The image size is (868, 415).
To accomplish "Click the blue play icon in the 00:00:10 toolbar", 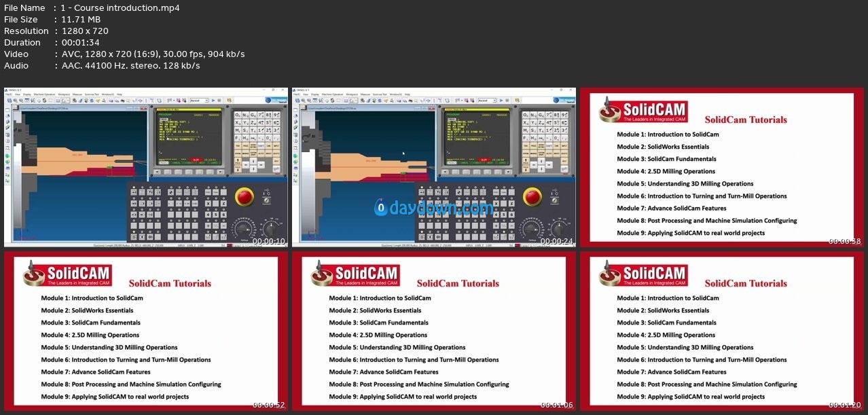I will [213, 101].
